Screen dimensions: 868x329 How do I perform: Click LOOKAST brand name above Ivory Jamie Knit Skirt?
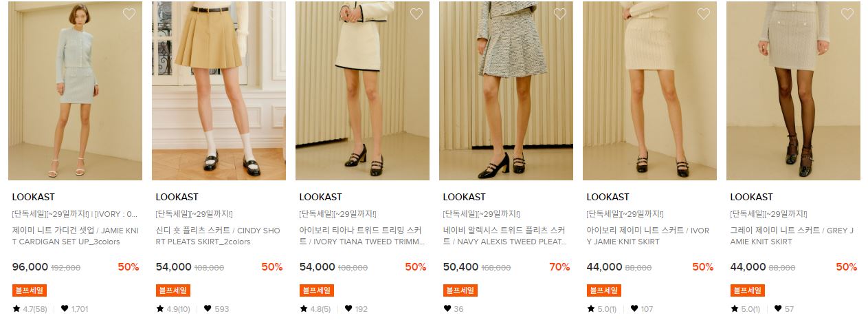click(608, 197)
